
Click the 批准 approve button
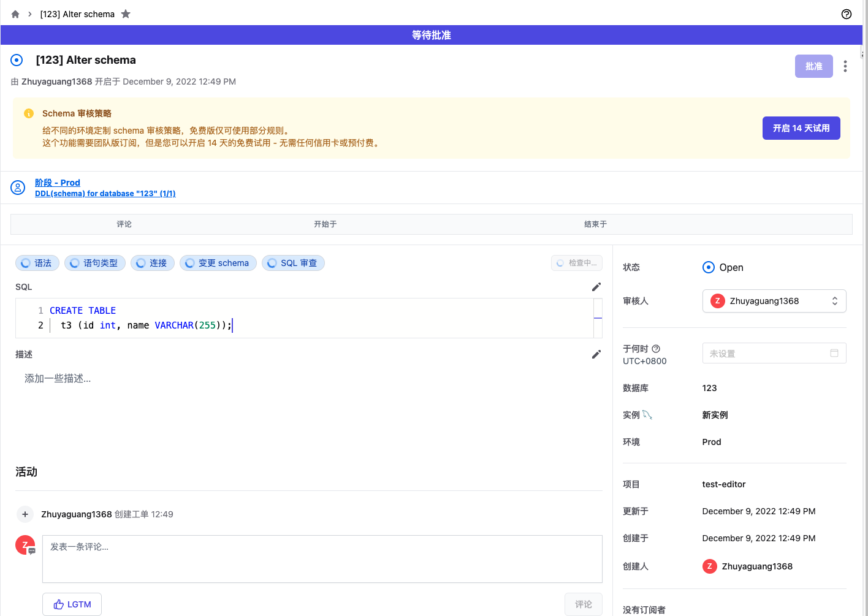pyautogui.click(x=813, y=66)
